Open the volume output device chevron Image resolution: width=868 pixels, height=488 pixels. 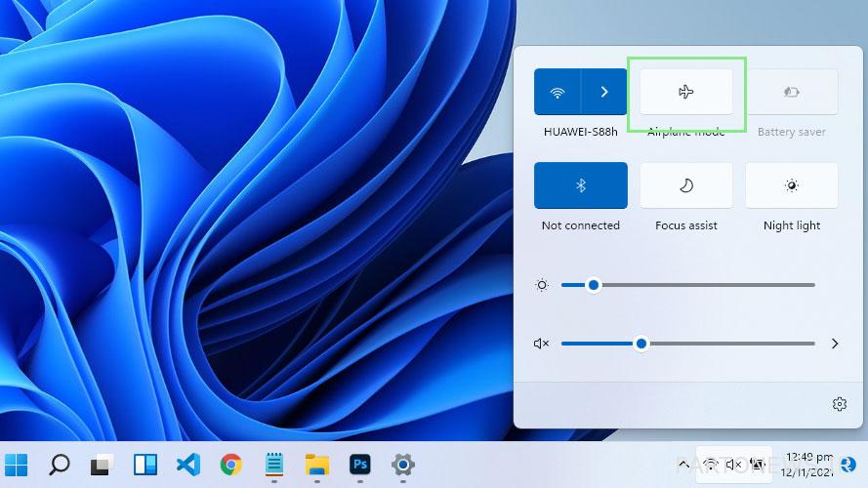click(x=835, y=344)
